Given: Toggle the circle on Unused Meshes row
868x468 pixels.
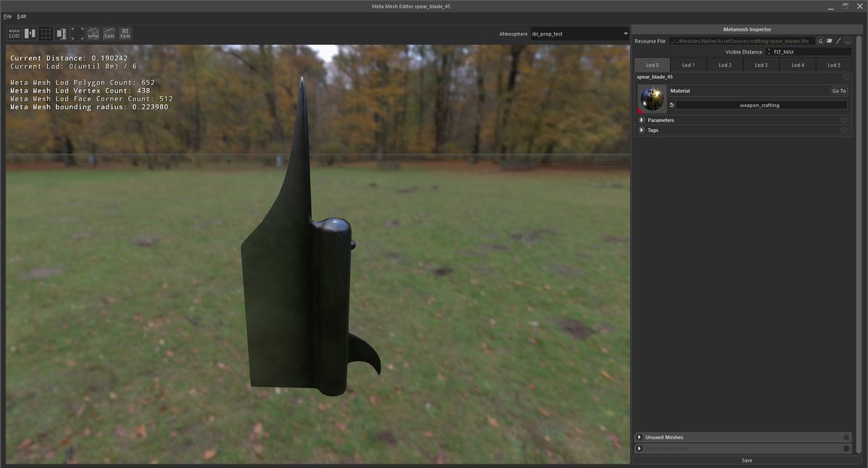Looking at the screenshot, I should click(x=846, y=437).
